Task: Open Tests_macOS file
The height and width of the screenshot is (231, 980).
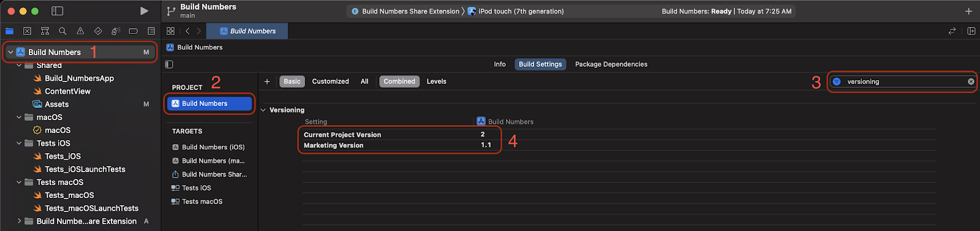Action: [69, 195]
